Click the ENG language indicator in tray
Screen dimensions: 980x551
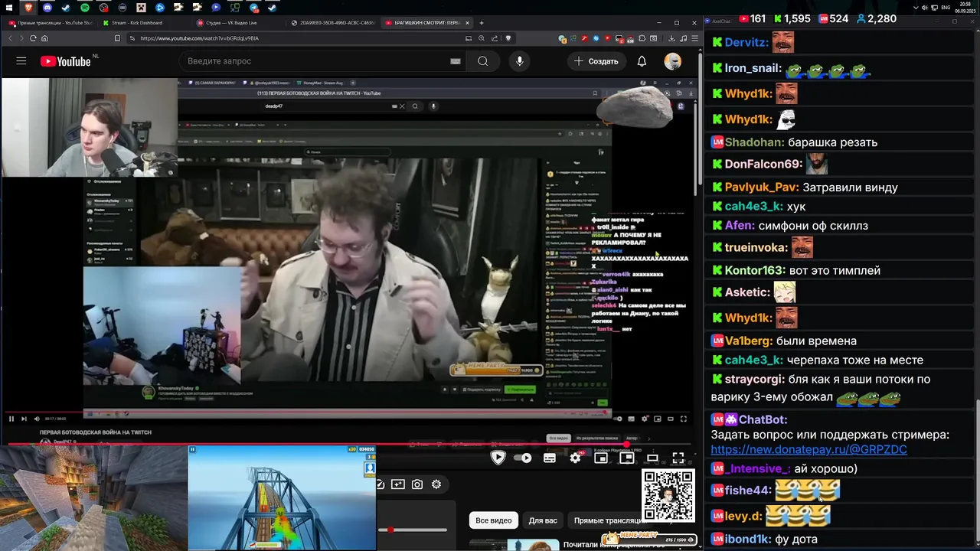(x=945, y=8)
